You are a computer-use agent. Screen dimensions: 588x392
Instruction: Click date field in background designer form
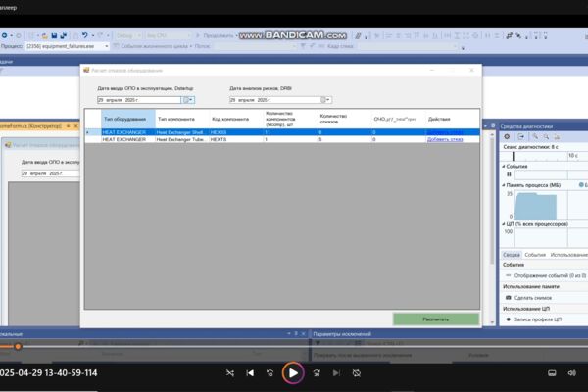50,173
